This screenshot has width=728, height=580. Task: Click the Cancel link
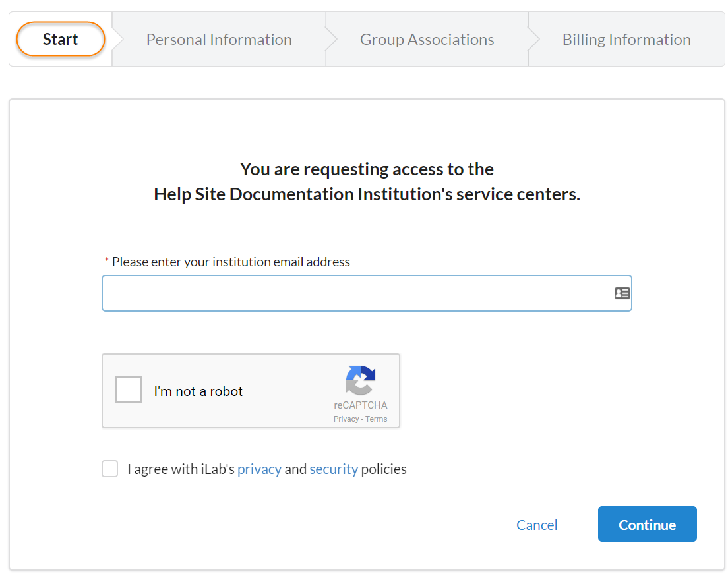[537, 525]
